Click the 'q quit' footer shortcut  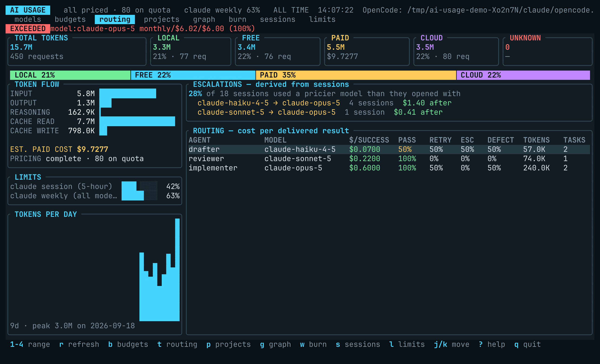(527, 344)
